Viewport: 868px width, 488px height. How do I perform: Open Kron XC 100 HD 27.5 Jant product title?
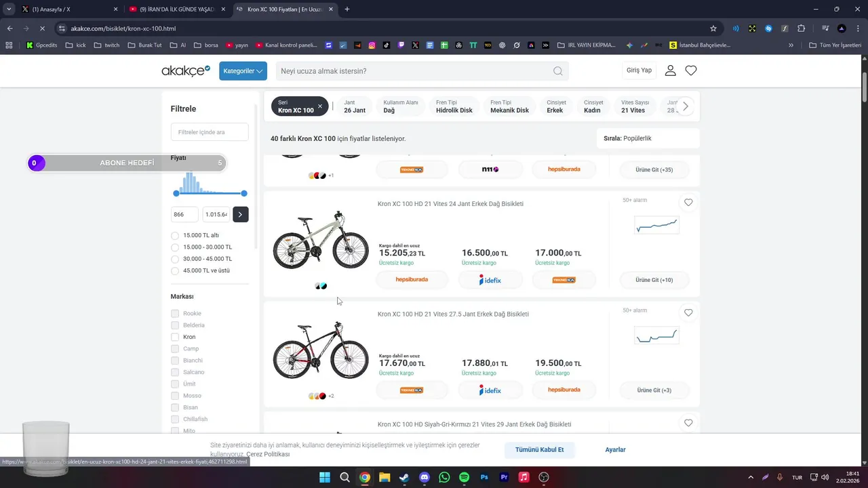click(453, 314)
